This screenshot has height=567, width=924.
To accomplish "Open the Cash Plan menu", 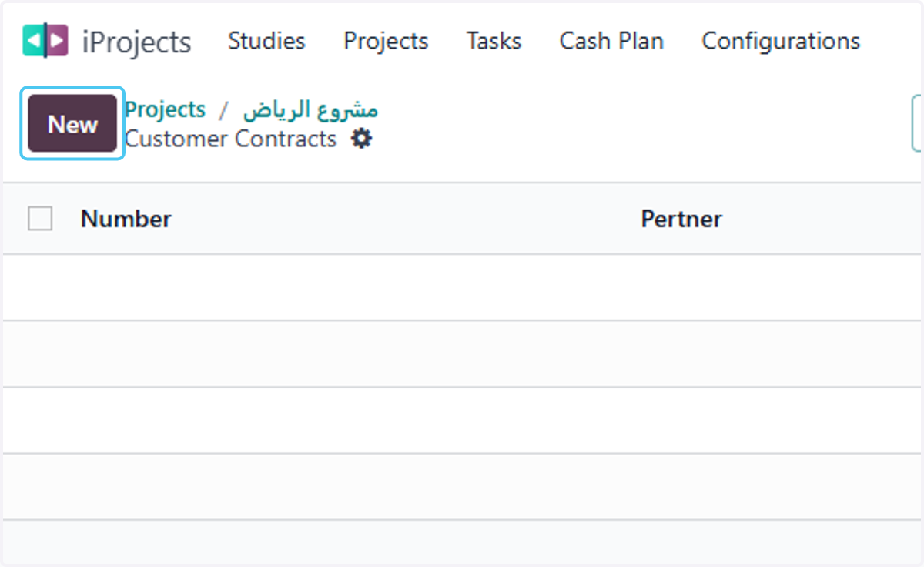I will [x=611, y=41].
